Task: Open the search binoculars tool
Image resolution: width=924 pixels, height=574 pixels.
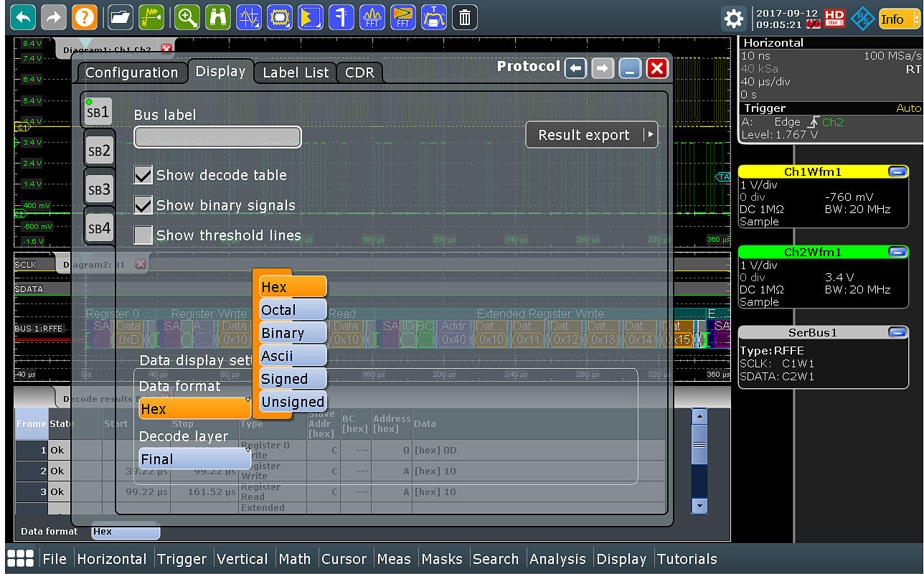Action: coord(217,17)
